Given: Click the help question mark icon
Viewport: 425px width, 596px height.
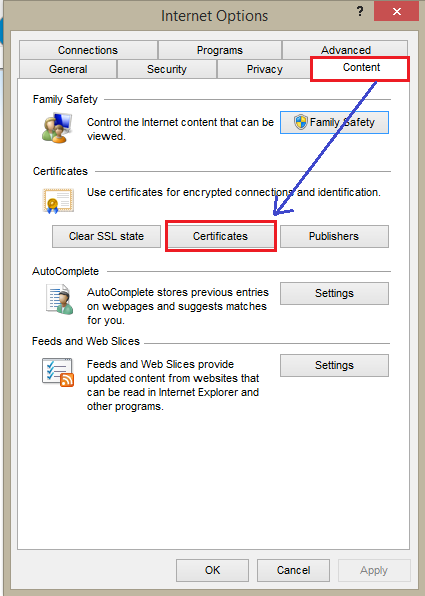Looking at the screenshot, I should click(x=360, y=11).
